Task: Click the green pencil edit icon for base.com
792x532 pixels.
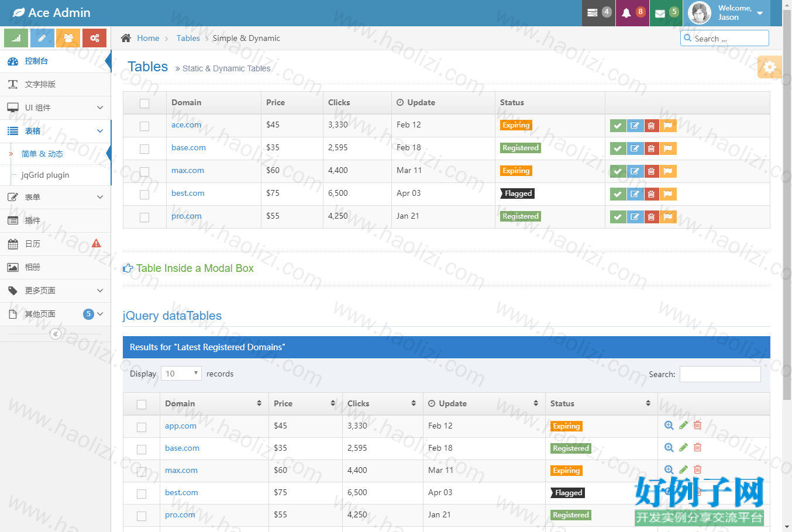Action: click(x=683, y=447)
